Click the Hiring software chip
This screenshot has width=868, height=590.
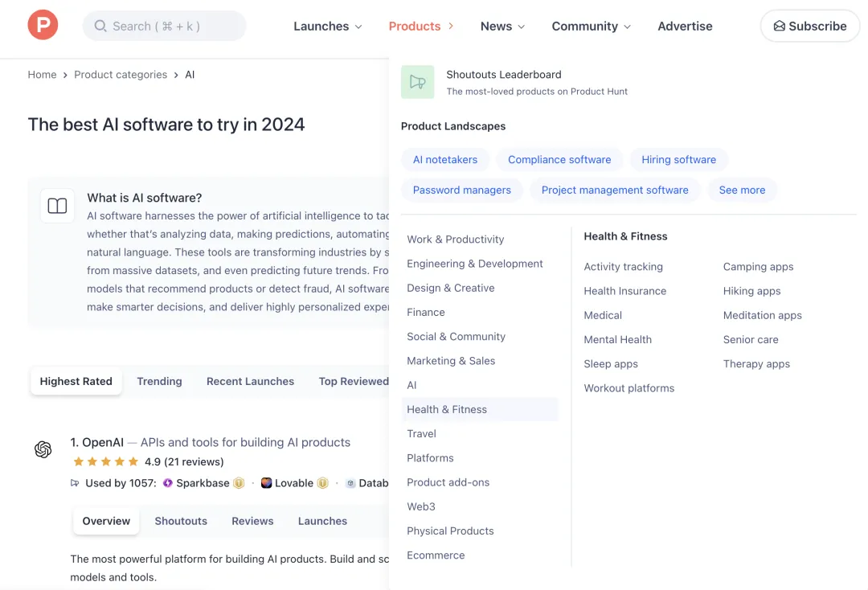(x=678, y=159)
